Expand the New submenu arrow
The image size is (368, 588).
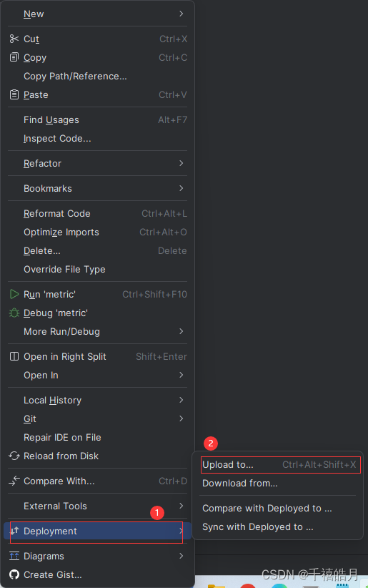(x=181, y=14)
